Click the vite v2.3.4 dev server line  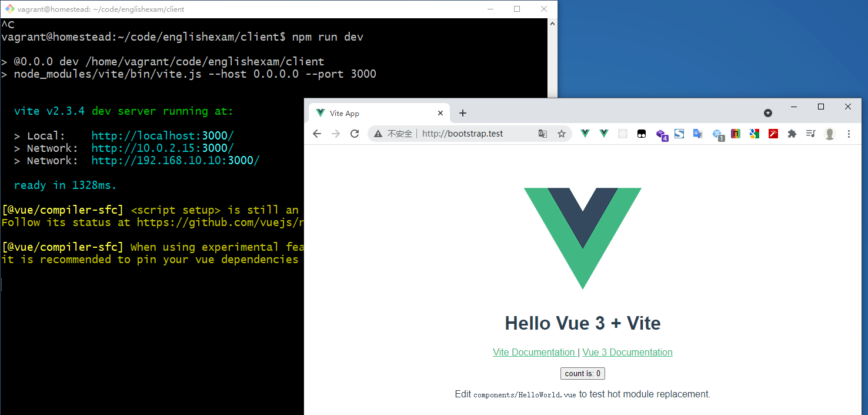click(123, 111)
